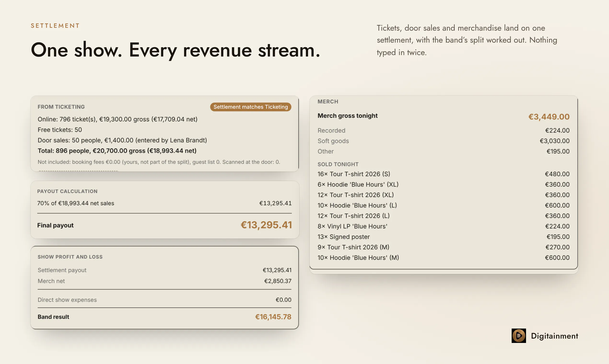This screenshot has width=609, height=364.
Task: Click the €270.00 amount for T-shirt (M)
Action: point(557,247)
